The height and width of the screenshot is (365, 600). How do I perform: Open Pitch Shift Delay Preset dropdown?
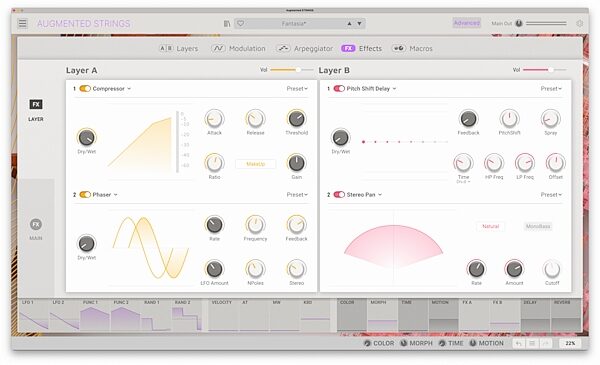click(551, 89)
